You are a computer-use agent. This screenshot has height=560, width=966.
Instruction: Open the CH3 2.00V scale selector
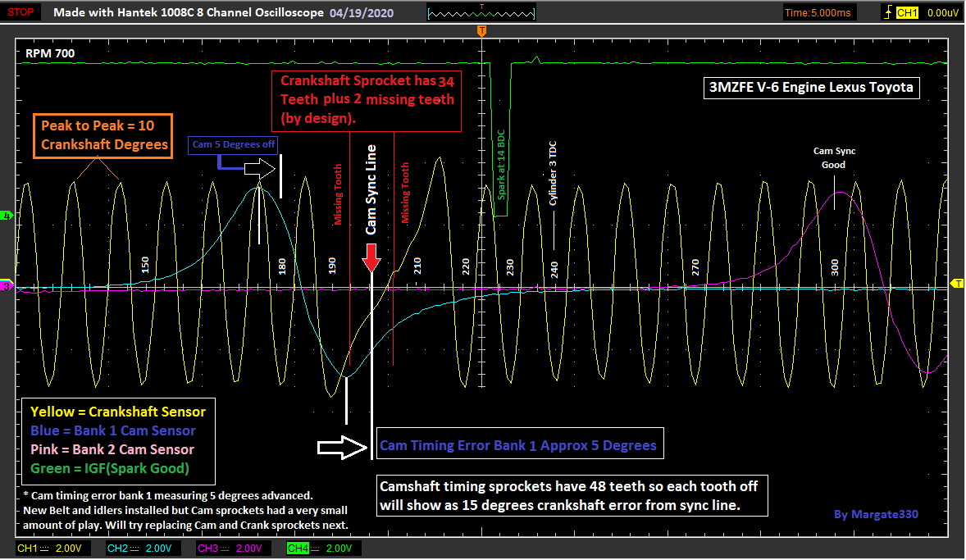(x=250, y=548)
